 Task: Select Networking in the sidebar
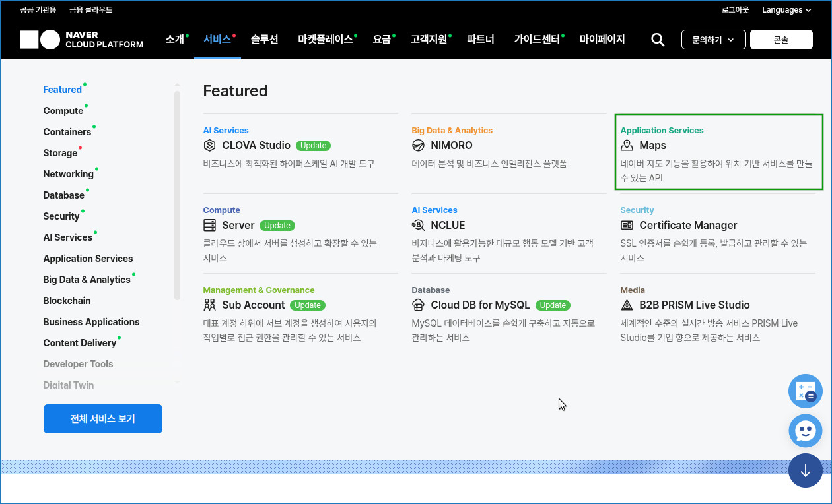69,174
